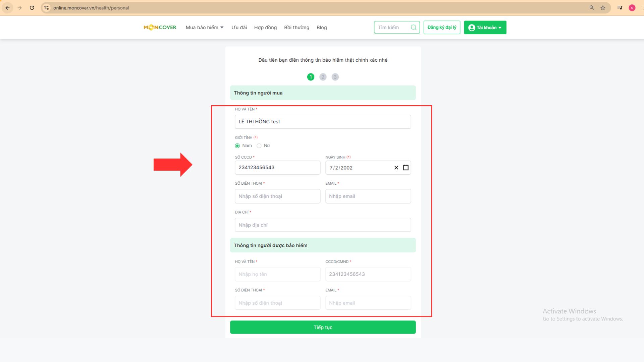
Task: Open the Hợp đồng menu item
Action: (265, 27)
